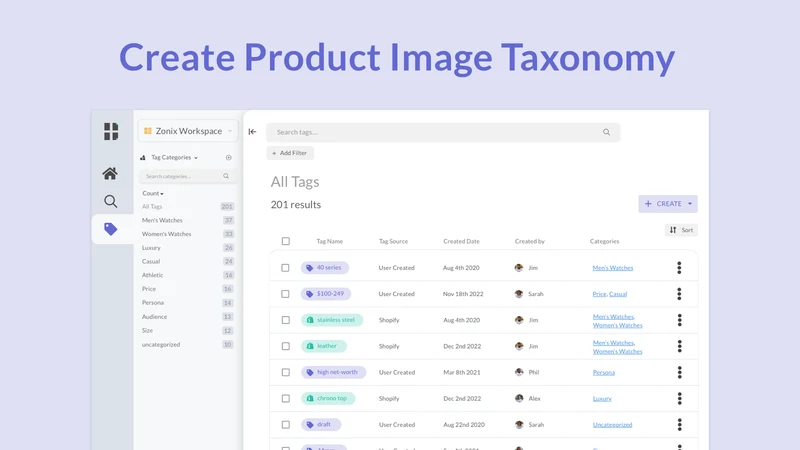Open the three-dot menu for $100-249
The width and height of the screenshot is (800, 450).
pyautogui.click(x=679, y=294)
